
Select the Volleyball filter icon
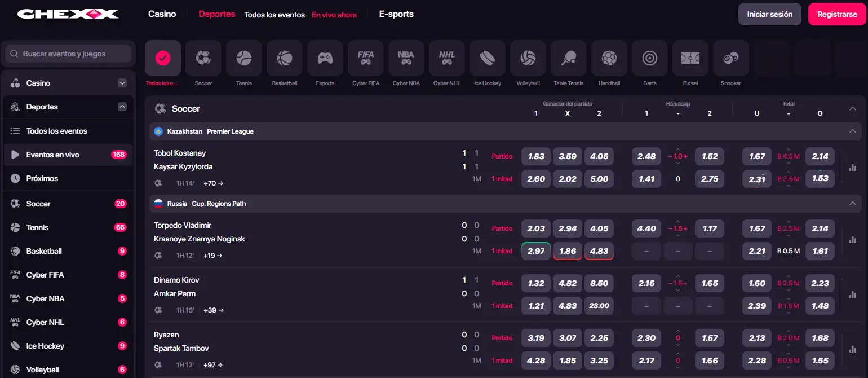528,58
